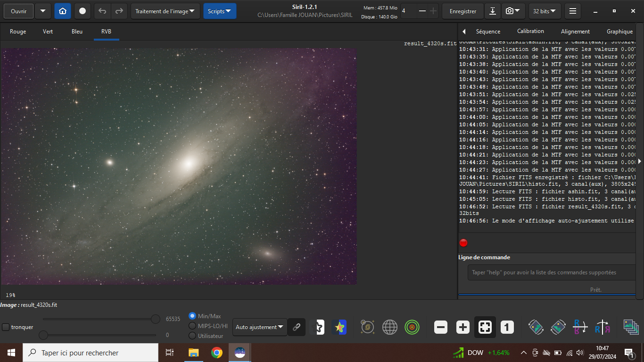644x362 pixels.
Task: Switch to the RVB tab
Action: (106, 32)
